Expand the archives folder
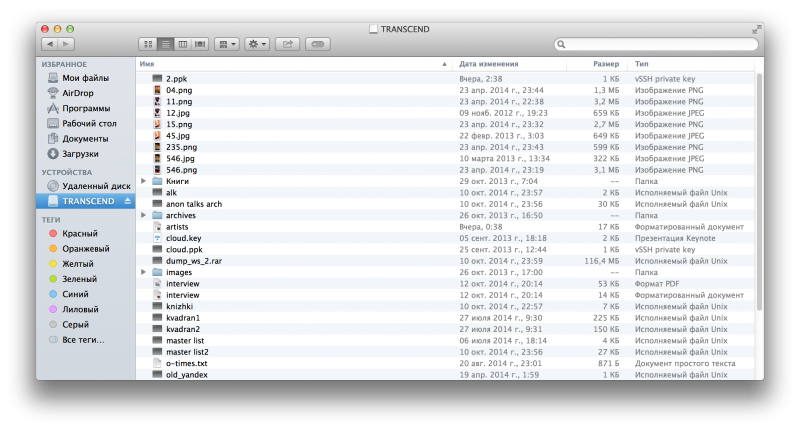This screenshot has height=430, width=800. 143,215
